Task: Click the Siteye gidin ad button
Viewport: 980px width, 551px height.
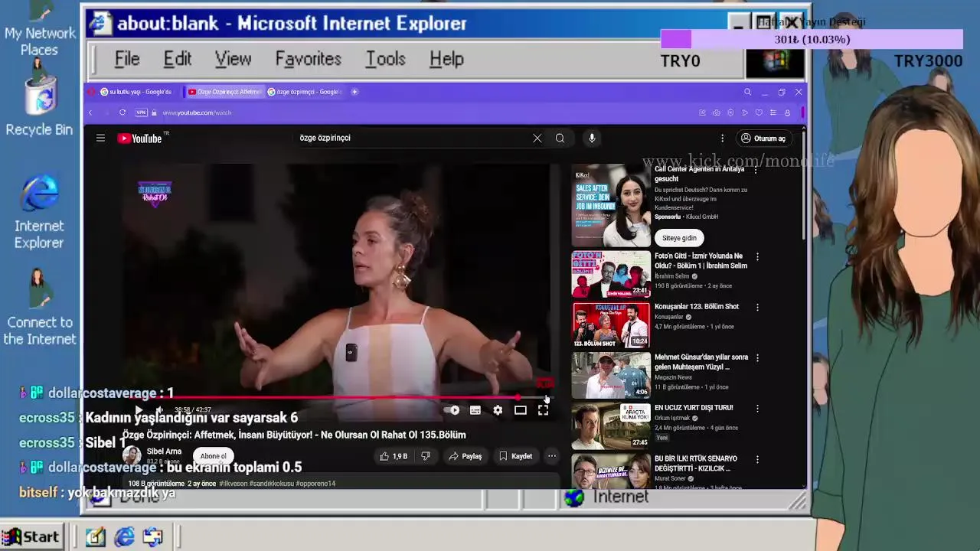Action: [x=679, y=238]
